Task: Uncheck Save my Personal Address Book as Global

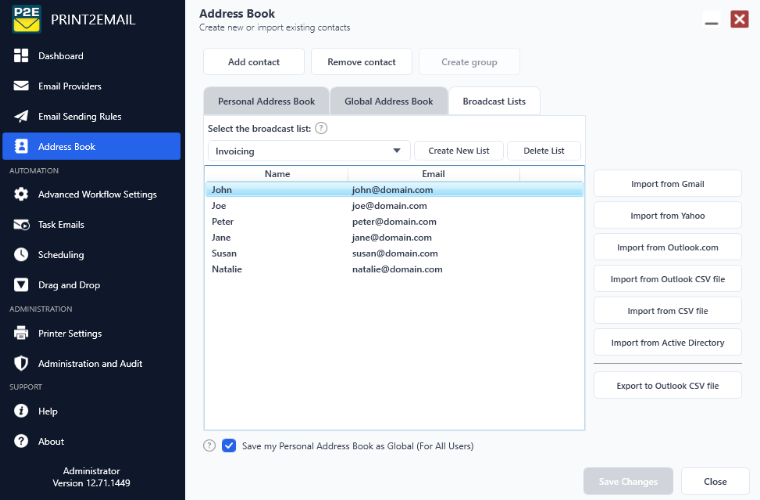Action: coord(229,446)
